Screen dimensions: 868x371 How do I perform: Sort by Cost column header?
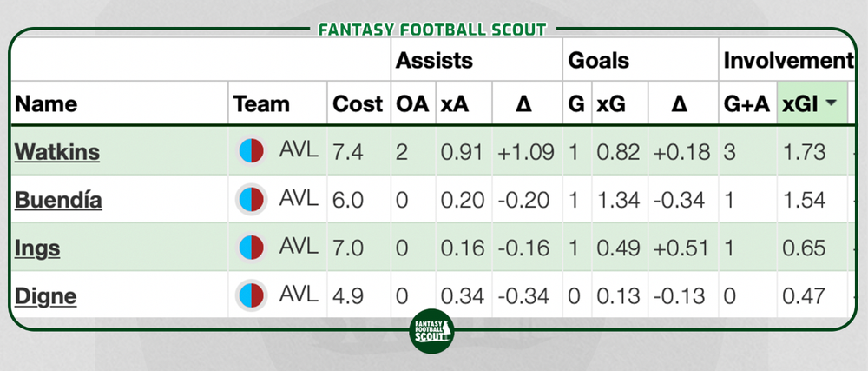pos(358,104)
